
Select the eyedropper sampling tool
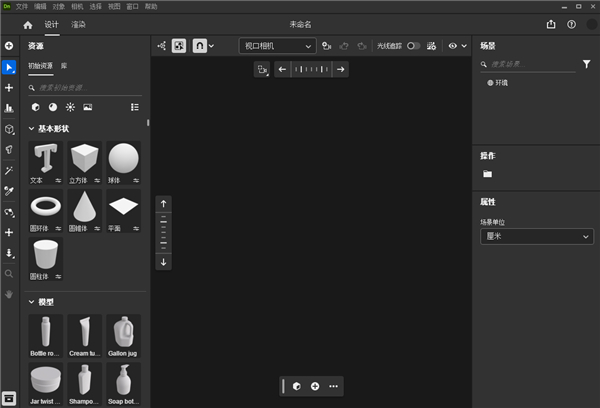pyautogui.click(x=9, y=191)
